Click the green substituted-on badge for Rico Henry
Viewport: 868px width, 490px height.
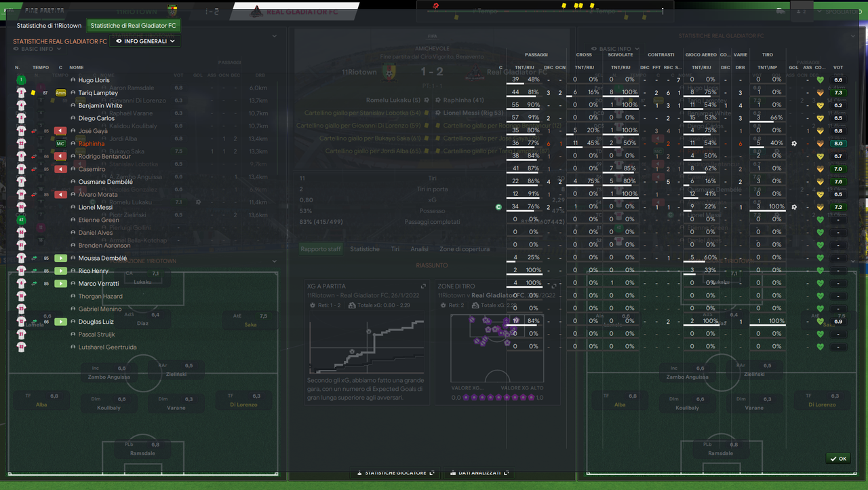[x=60, y=271]
